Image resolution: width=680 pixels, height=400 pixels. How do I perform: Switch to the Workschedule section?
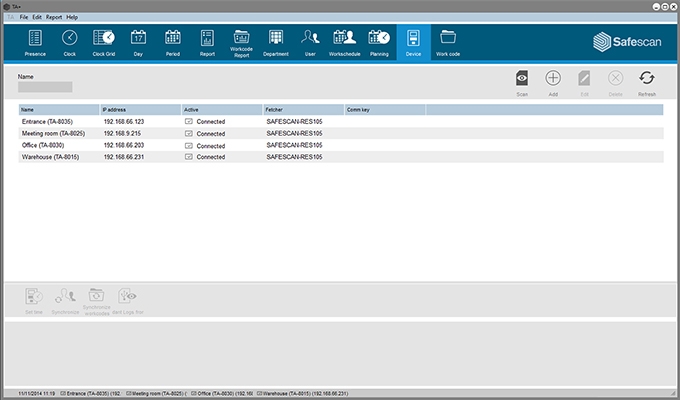tap(343, 42)
